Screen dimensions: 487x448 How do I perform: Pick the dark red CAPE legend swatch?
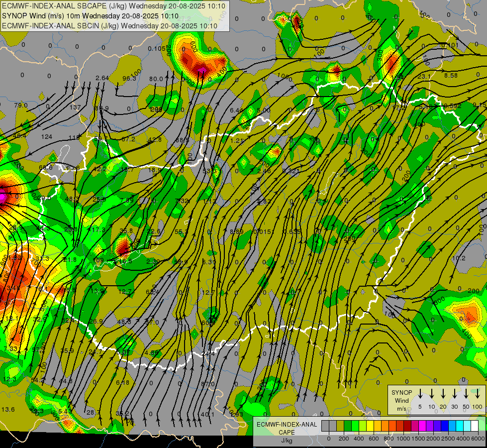[x=407, y=426]
